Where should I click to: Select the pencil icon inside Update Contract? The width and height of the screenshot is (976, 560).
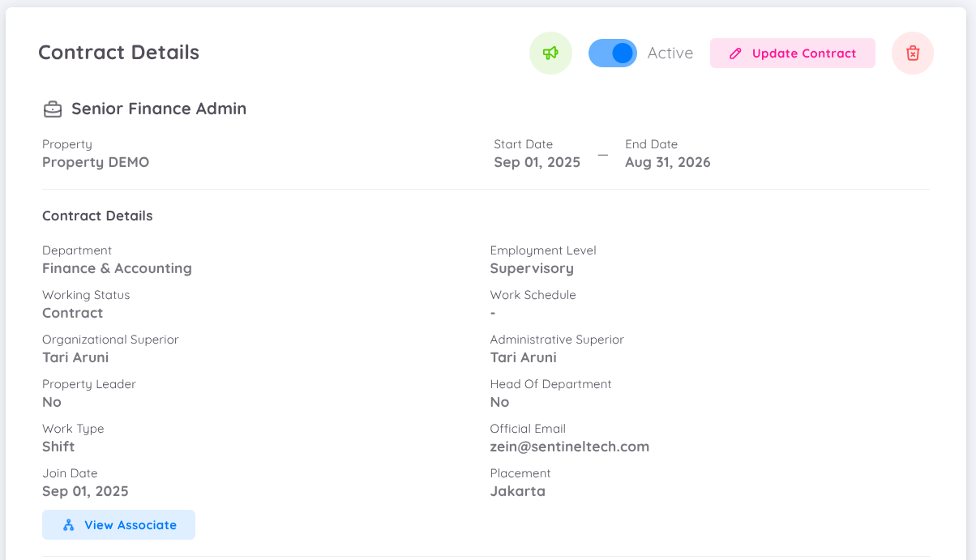click(735, 53)
